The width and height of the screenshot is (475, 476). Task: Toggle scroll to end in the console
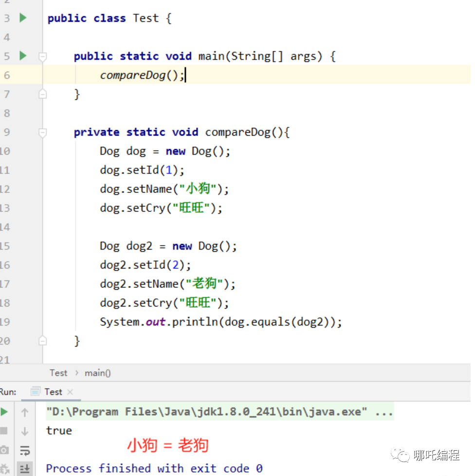tap(25, 469)
